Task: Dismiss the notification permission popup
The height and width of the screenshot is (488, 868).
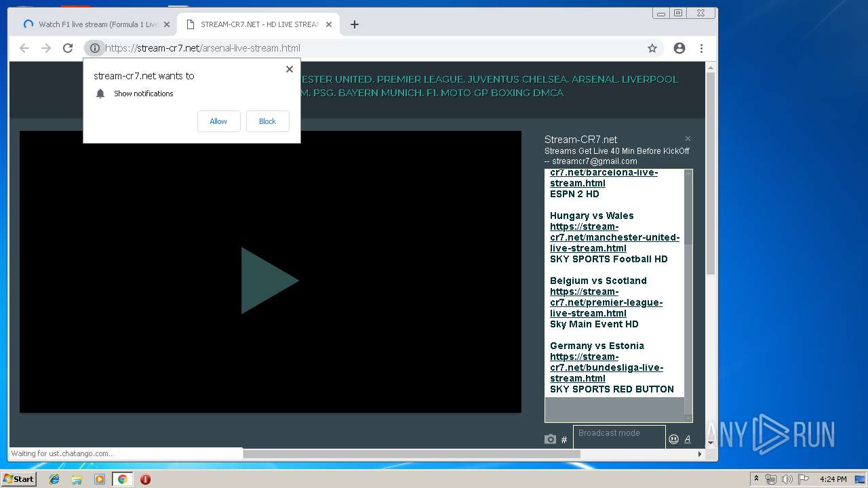Action: click(290, 69)
